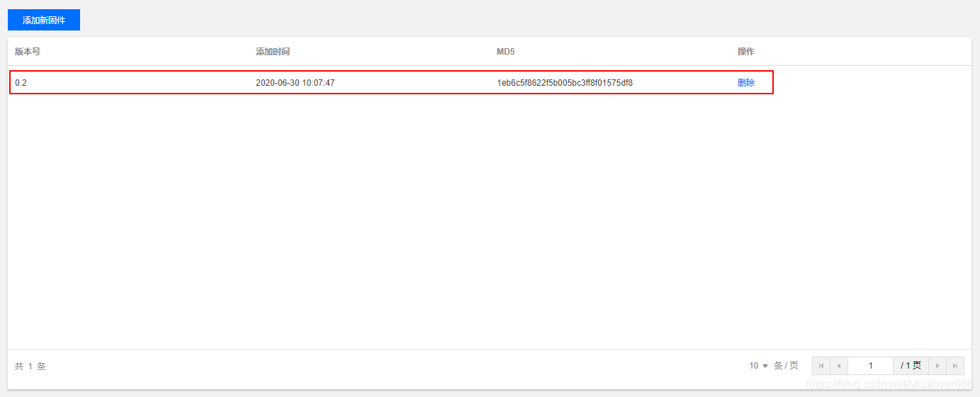Image resolution: width=980 pixels, height=397 pixels.
Task: Select timestamp 2020-06-30 10:07:47
Action: click(295, 83)
